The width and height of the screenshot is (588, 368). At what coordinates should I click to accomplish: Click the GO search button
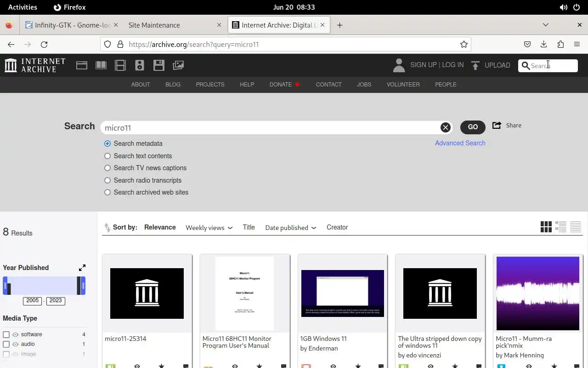click(473, 127)
